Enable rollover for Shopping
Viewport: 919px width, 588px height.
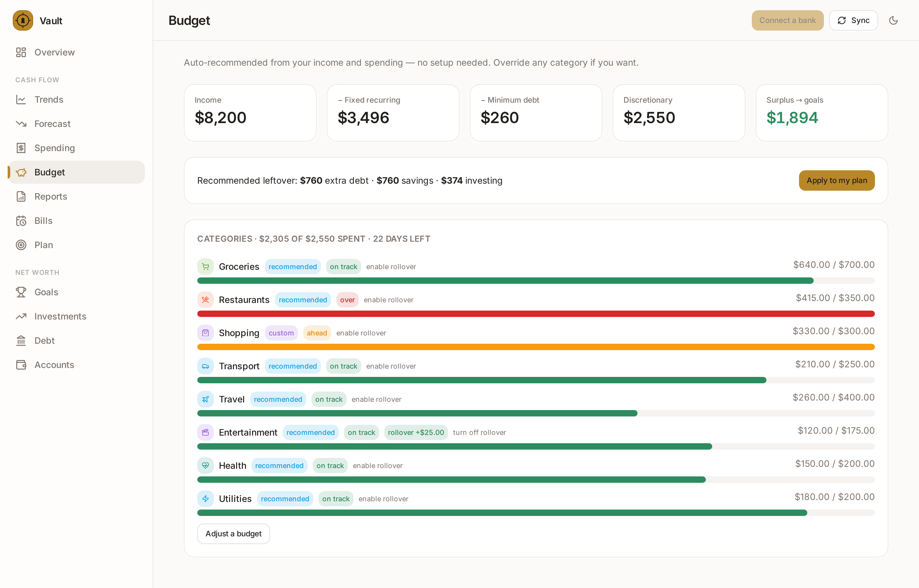pos(361,333)
